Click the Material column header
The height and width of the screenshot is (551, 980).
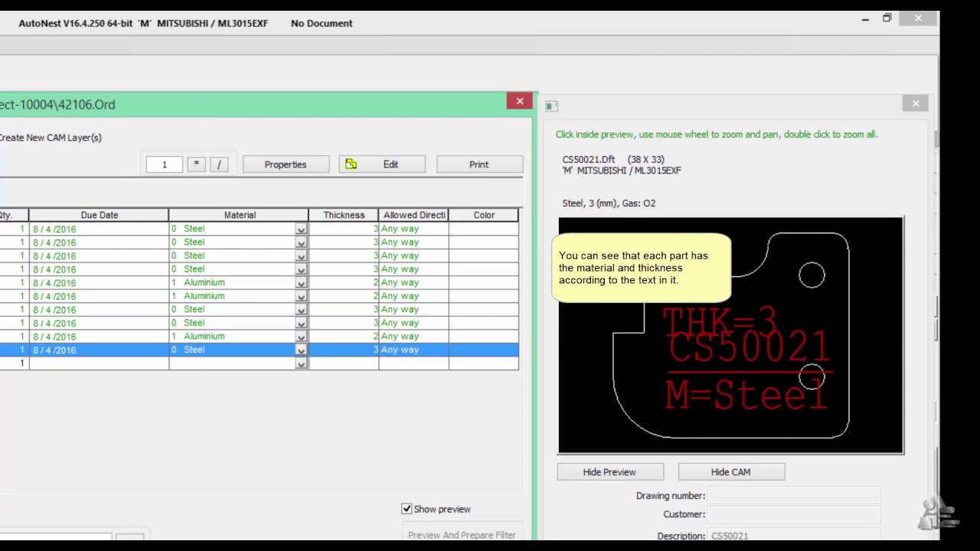239,215
